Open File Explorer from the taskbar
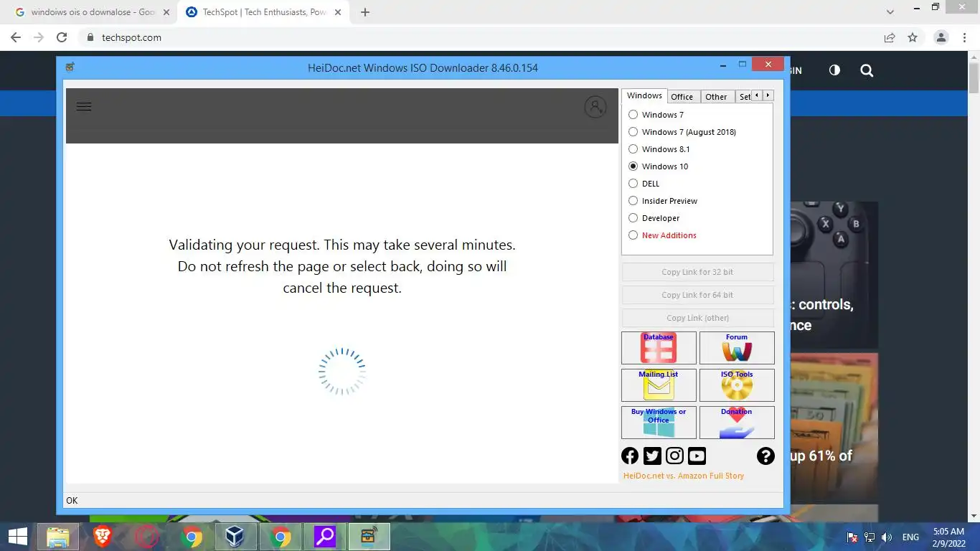The height and width of the screenshot is (551, 980). tap(58, 537)
